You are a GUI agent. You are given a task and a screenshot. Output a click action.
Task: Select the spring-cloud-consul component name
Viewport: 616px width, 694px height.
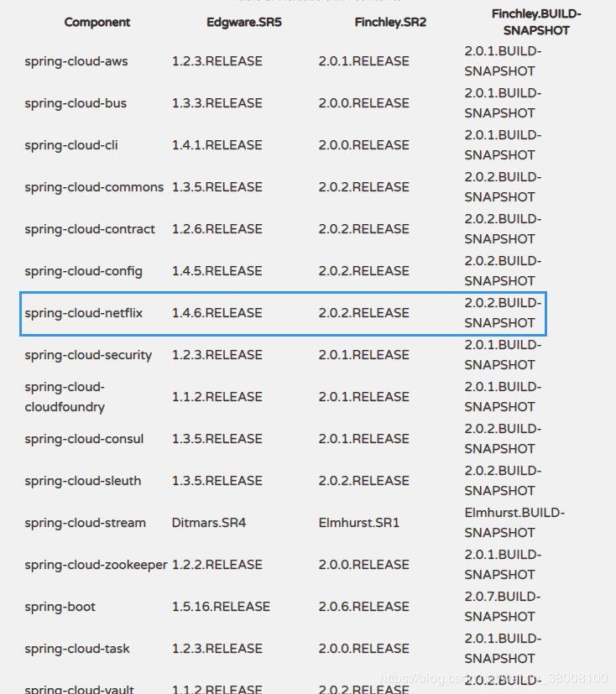(x=84, y=439)
